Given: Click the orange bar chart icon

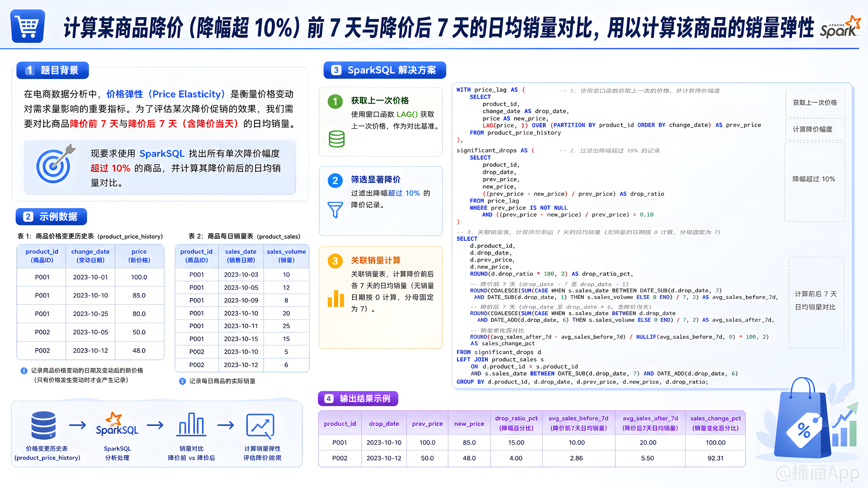Looking at the screenshot, I should 336,298.
